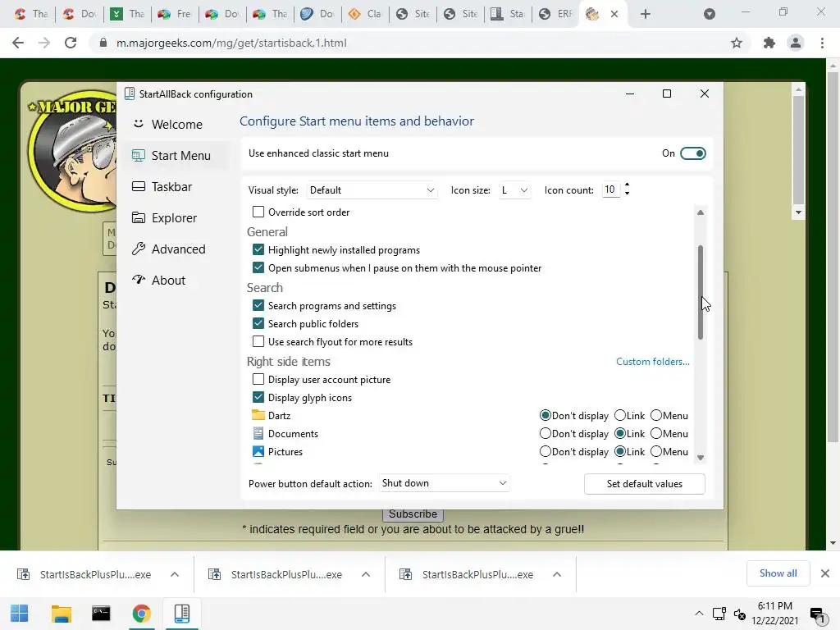The image size is (840, 630).
Task: Increase Icon count with up arrow
Action: point(627,185)
